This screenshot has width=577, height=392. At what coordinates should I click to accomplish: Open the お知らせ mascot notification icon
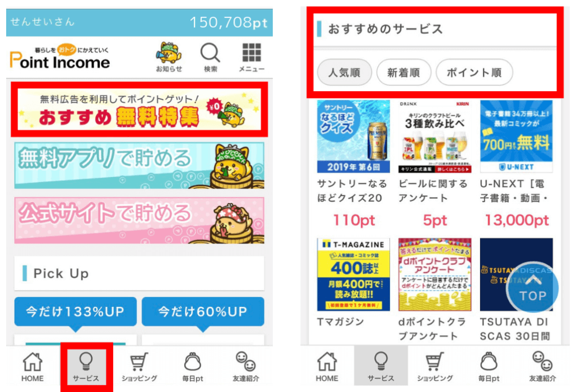click(x=169, y=57)
